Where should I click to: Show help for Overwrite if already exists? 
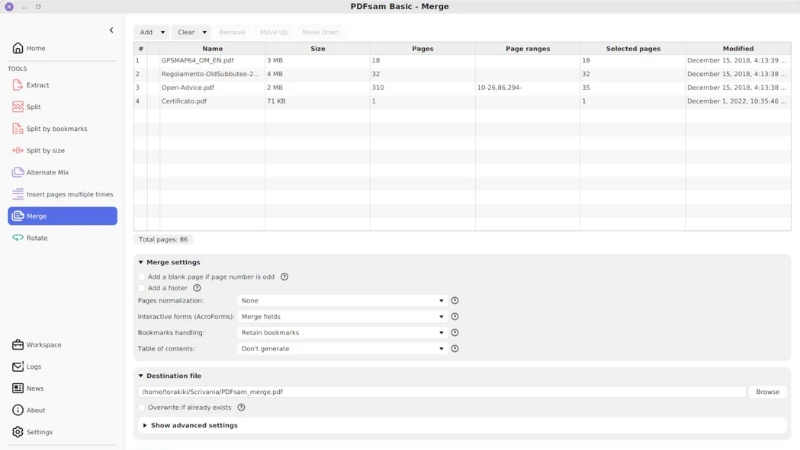pyautogui.click(x=241, y=407)
